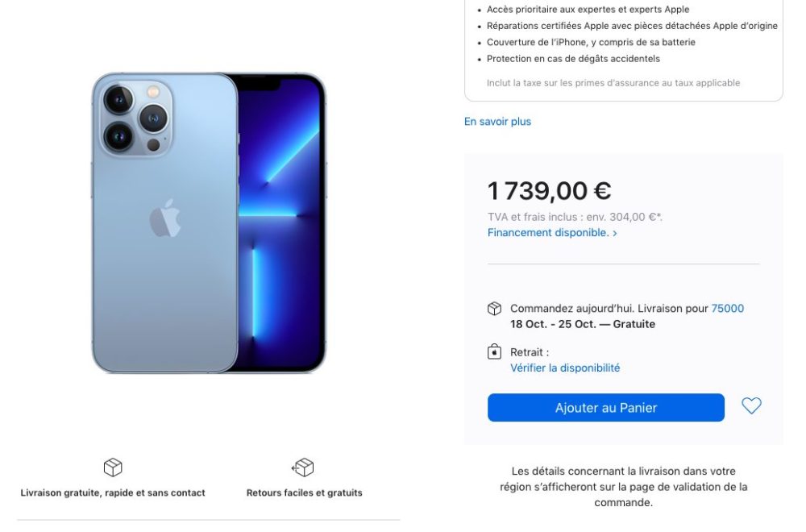Click the Apple logo on the iPhone back
This screenshot has height=532, width=806.
coord(165,218)
